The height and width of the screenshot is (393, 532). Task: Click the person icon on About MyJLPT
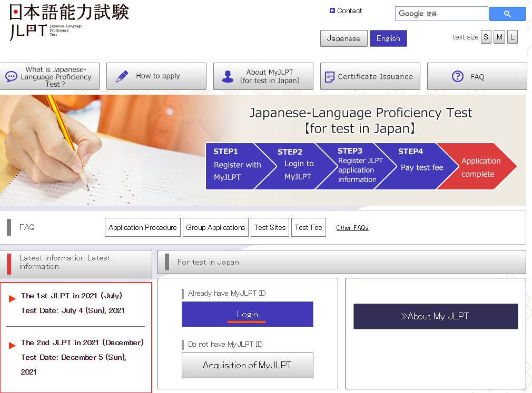(x=228, y=77)
